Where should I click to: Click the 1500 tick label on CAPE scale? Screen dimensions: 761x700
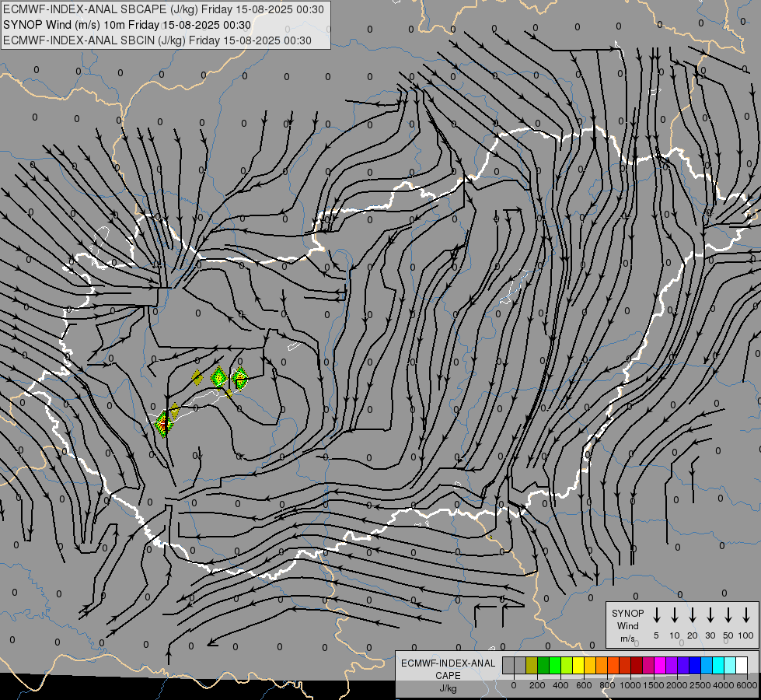(654, 685)
